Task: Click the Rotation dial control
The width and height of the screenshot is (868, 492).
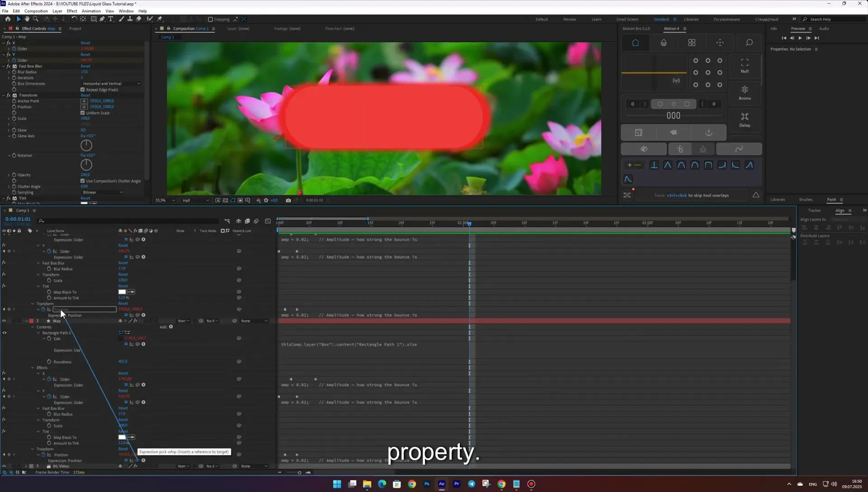Action: (86, 165)
